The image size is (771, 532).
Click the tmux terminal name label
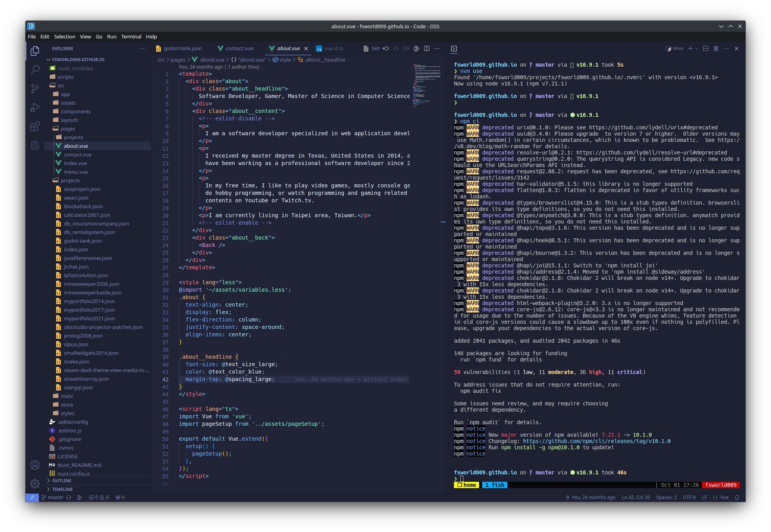click(675, 49)
